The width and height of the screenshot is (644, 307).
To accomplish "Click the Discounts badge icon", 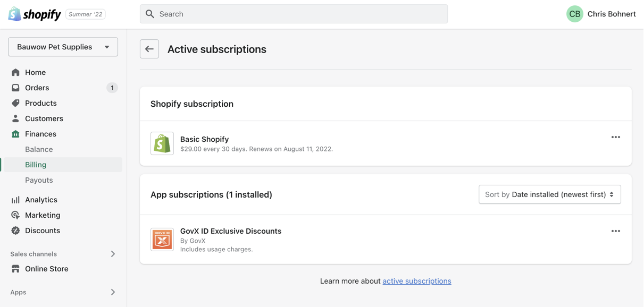I will [x=15, y=231].
